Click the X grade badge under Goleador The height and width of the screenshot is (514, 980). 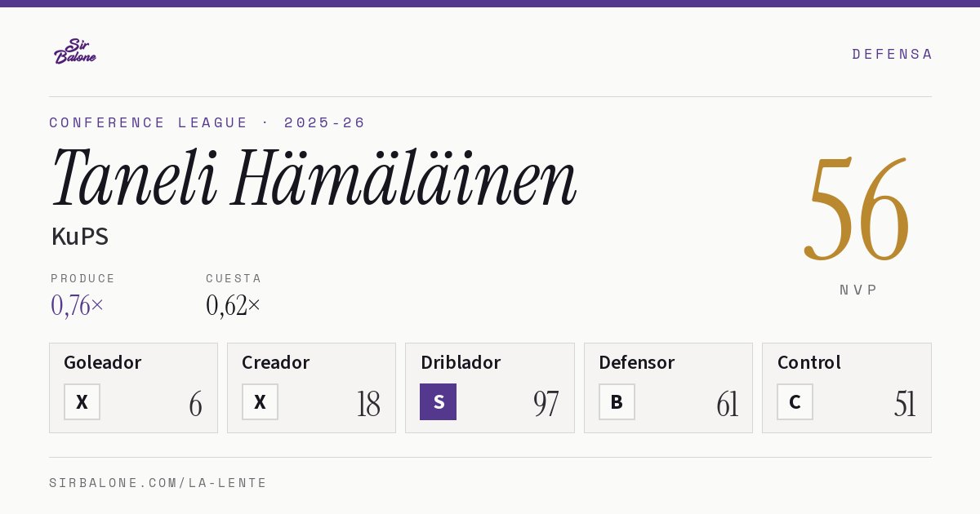[82, 401]
